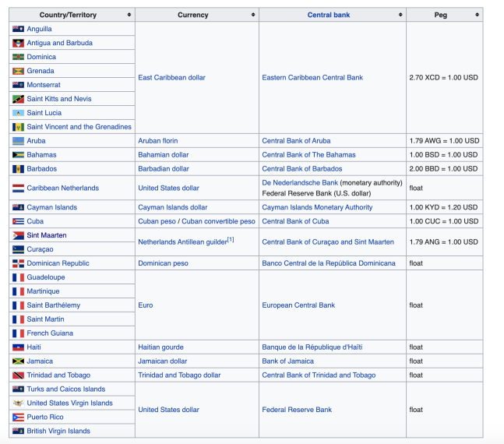This screenshot has height=444, width=504.
Task: Click the Cayman Islands flag icon
Action: pos(19,207)
